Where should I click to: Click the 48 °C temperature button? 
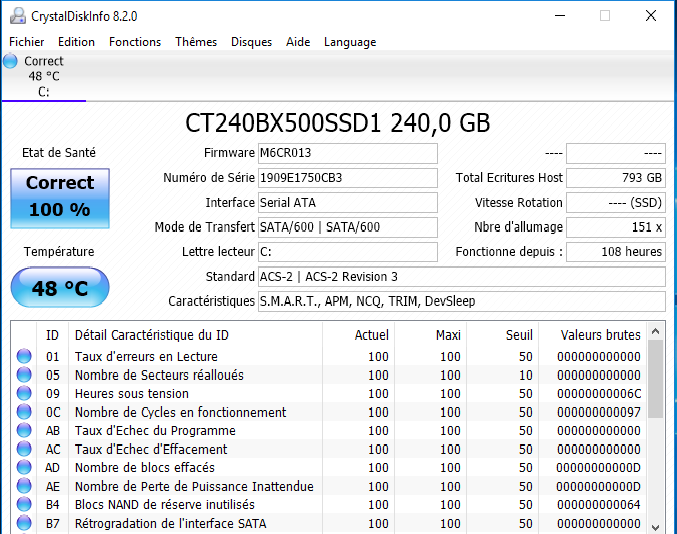60,289
